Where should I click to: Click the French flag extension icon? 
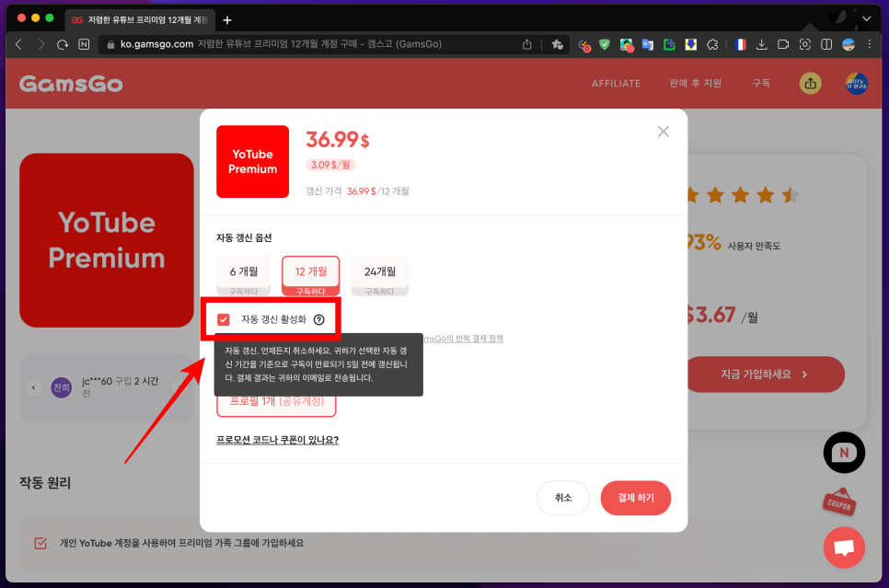point(740,44)
